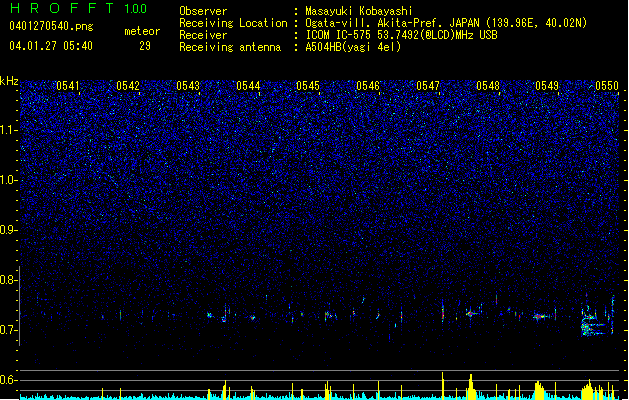Click the 0546 time marker
Viewport: 629px width, 400px height.
pyautogui.click(x=368, y=86)
